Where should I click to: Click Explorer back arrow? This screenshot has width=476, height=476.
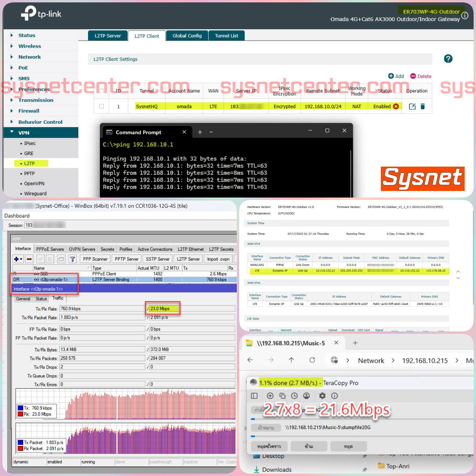click(x=250, y=360)
